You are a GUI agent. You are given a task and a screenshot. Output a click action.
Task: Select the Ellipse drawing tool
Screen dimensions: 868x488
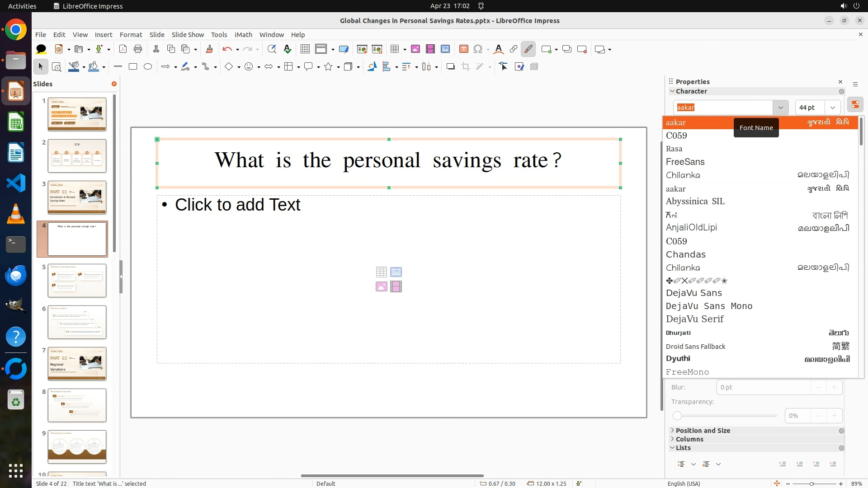pyautogui.click(x=148, y=67)
